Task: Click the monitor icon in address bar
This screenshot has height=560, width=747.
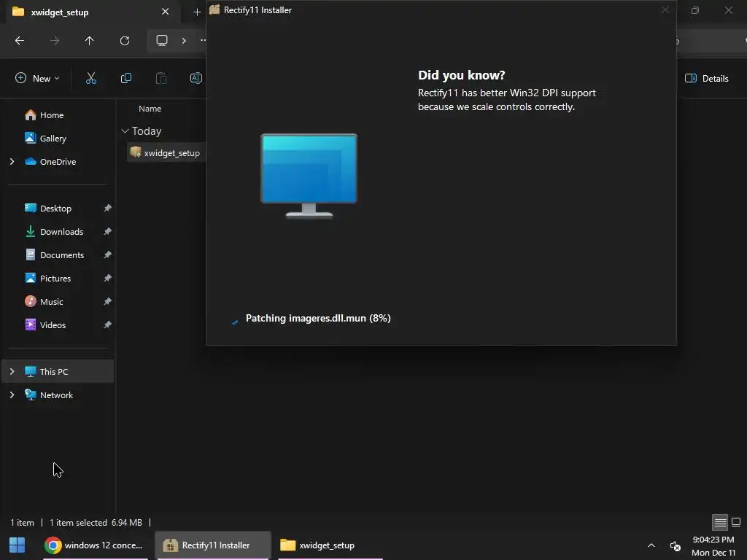Action: coord(162,41)
